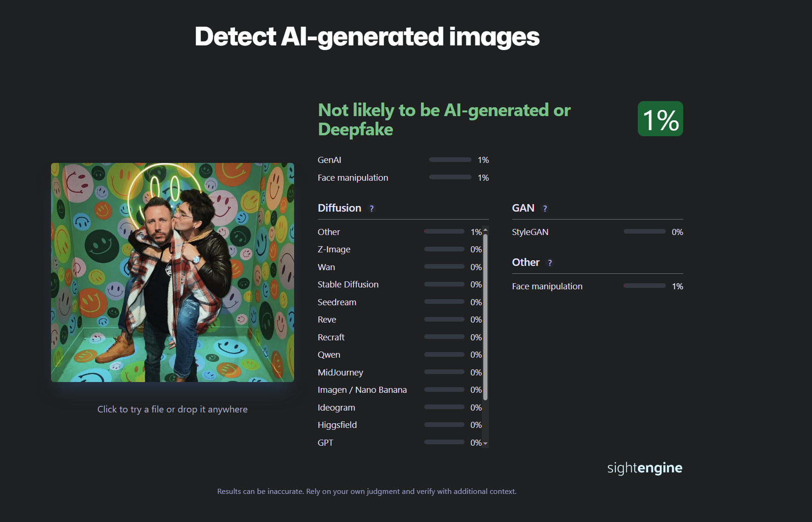
Task: Open the Other section help question mark
Action: (550, 263)
